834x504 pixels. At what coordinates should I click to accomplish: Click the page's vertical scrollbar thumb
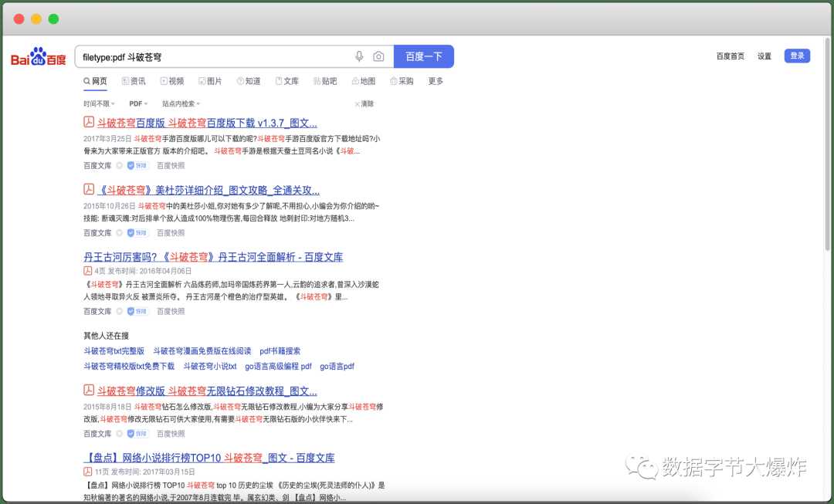pyautogui.click(x=827, y=144)
